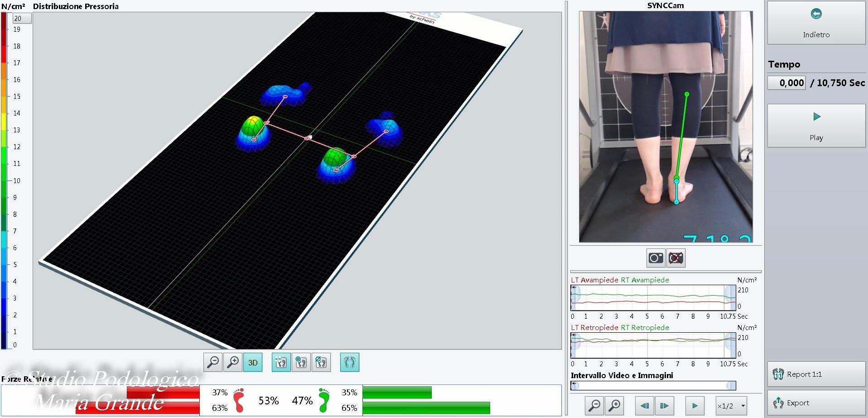
Task: Click the Retropiede rearfoot pressure graph
Action: (653, 345)
